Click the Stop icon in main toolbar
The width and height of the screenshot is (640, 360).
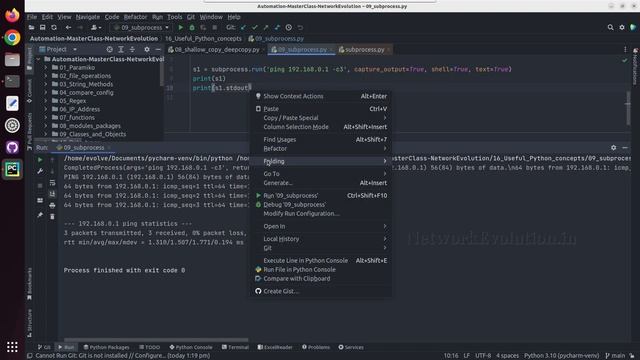point(215,27)
